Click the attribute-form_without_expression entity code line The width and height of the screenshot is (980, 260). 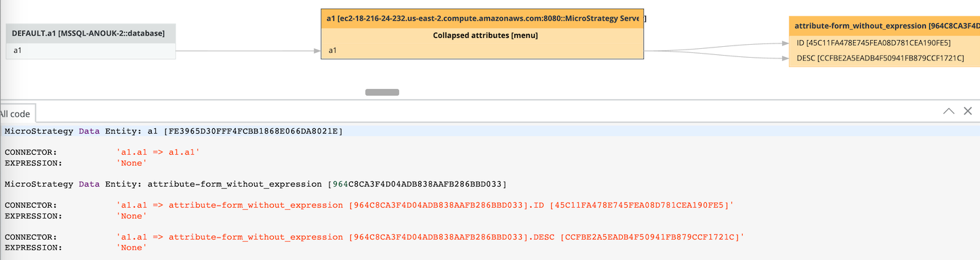pos(256,184)
